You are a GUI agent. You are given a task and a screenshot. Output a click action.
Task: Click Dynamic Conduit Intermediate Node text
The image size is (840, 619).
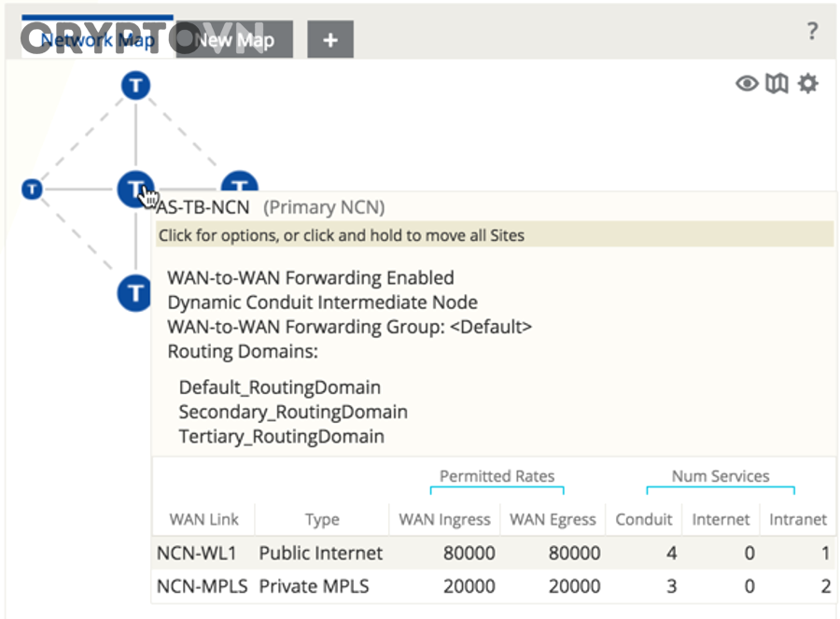[x=323, y=302]
